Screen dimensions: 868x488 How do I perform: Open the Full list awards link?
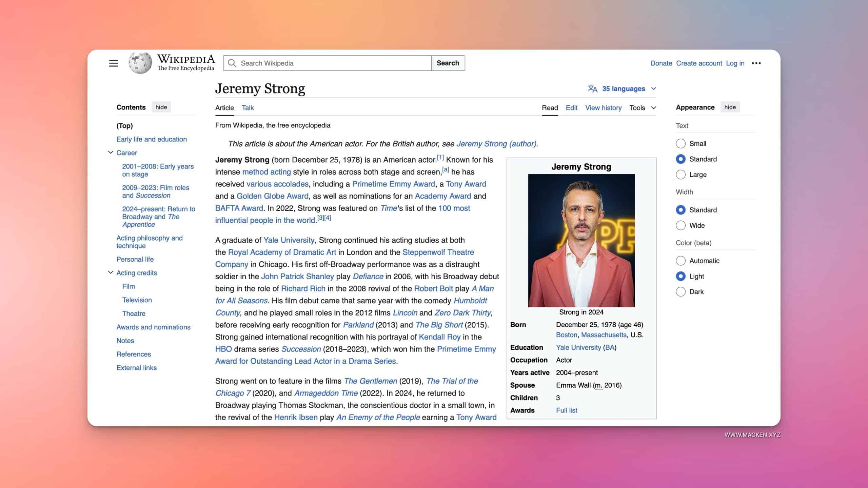pos(567,410)
